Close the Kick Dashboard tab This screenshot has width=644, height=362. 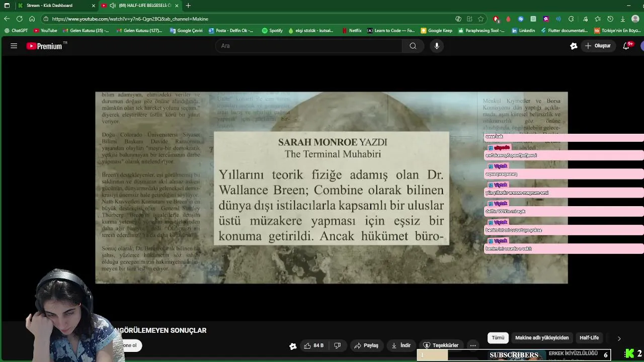click(x=94, y=6)
